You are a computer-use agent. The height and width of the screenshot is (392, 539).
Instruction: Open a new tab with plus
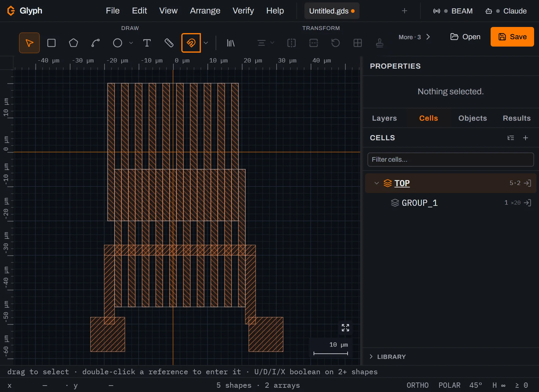[x=405, y=11]
